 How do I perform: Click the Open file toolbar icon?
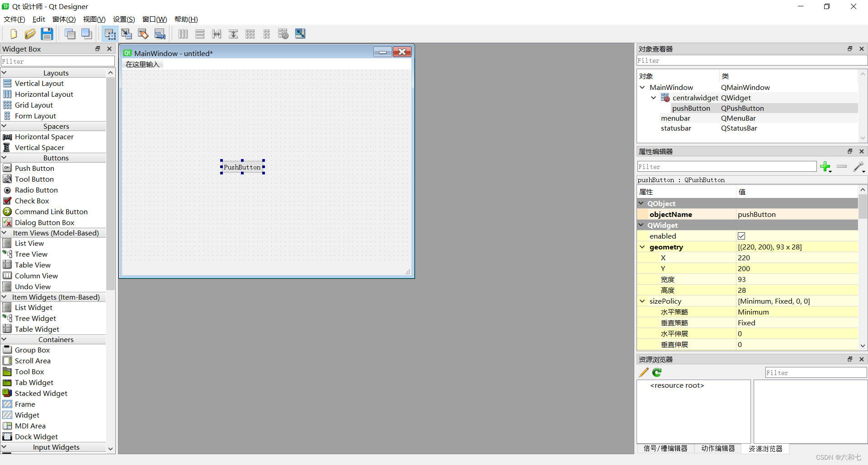click(x=30, y=34)
